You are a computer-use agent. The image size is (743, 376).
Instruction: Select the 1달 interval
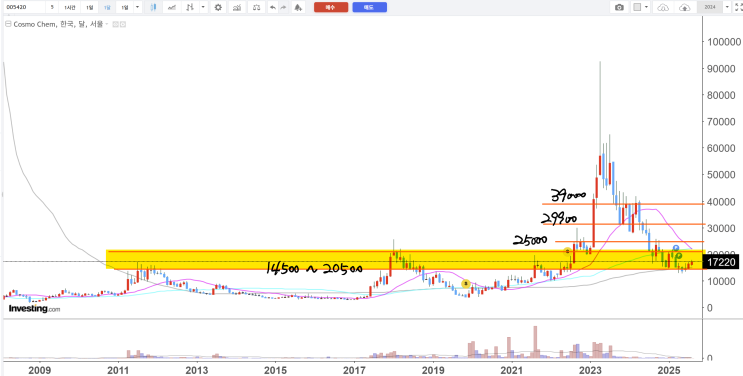coord(107,7)
